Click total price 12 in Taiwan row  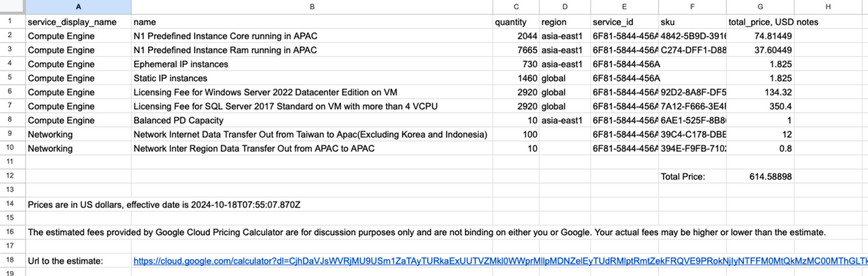click(760, 134)
